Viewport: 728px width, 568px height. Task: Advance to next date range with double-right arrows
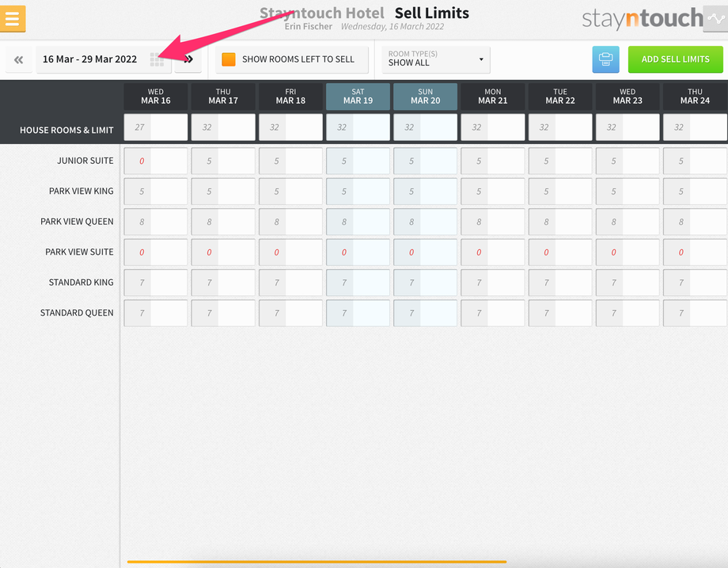[x=188, y=59]
